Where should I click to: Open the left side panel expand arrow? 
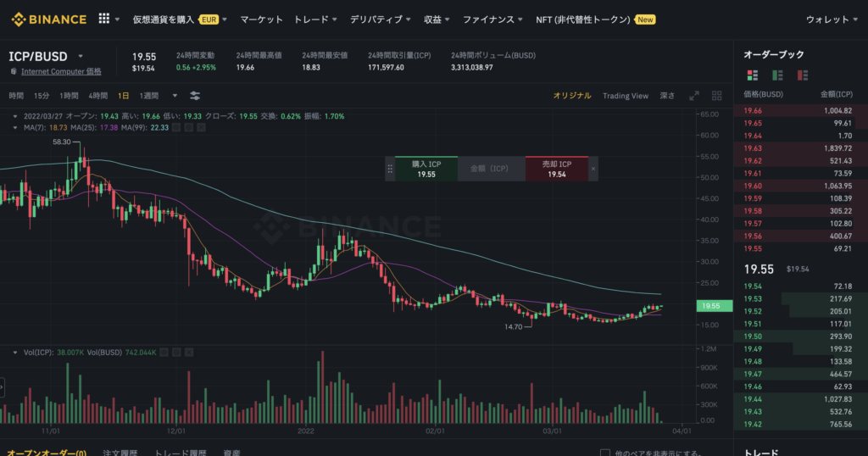pos(2,387)
